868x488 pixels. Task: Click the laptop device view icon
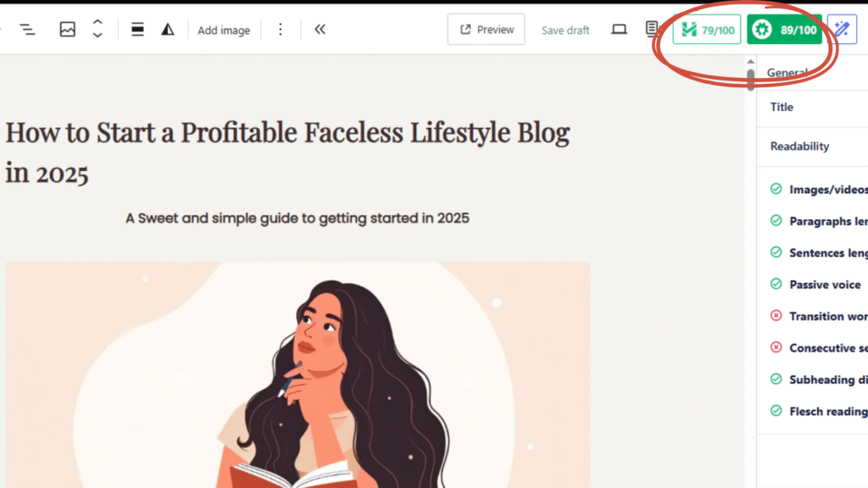619,30
